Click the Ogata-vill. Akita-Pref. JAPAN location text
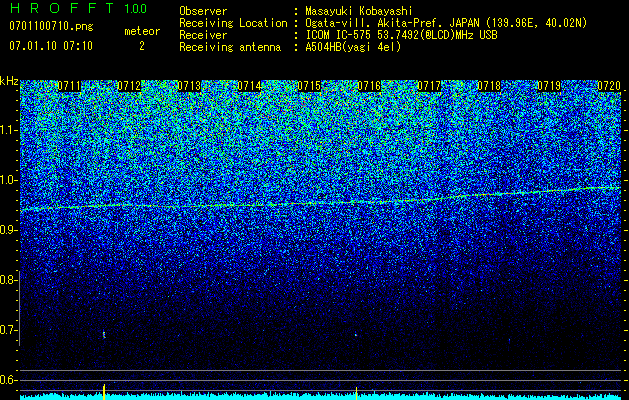The image size is (629, 400). (x=446, y=23)
